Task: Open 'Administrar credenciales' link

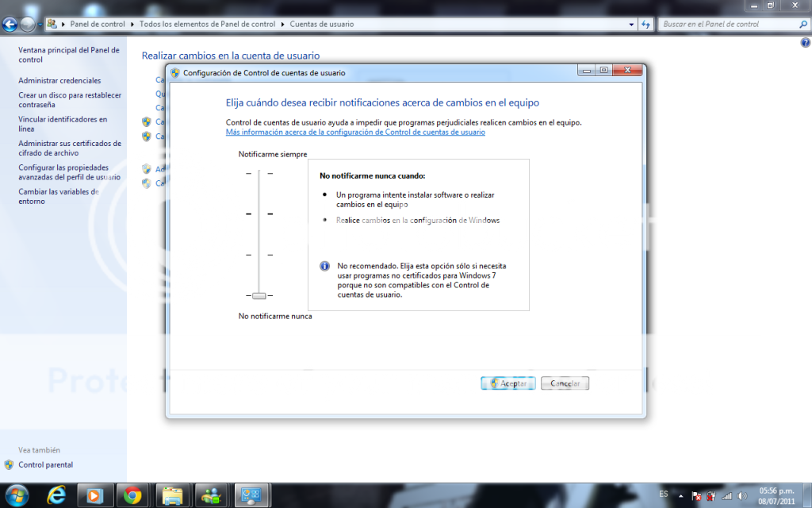Action: point(59,81)
